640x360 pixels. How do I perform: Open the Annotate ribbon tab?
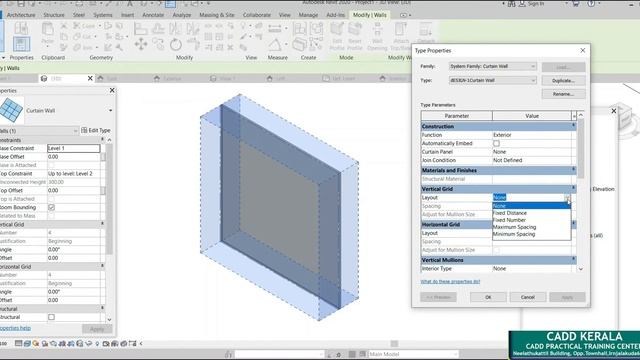pos(153,15)
